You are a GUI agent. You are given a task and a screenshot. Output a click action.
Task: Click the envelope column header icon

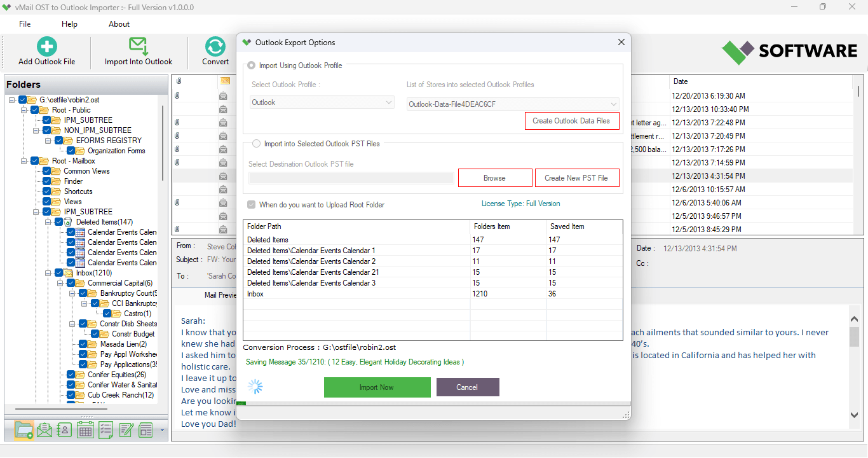pyautogui.click(x=225, y=81)
